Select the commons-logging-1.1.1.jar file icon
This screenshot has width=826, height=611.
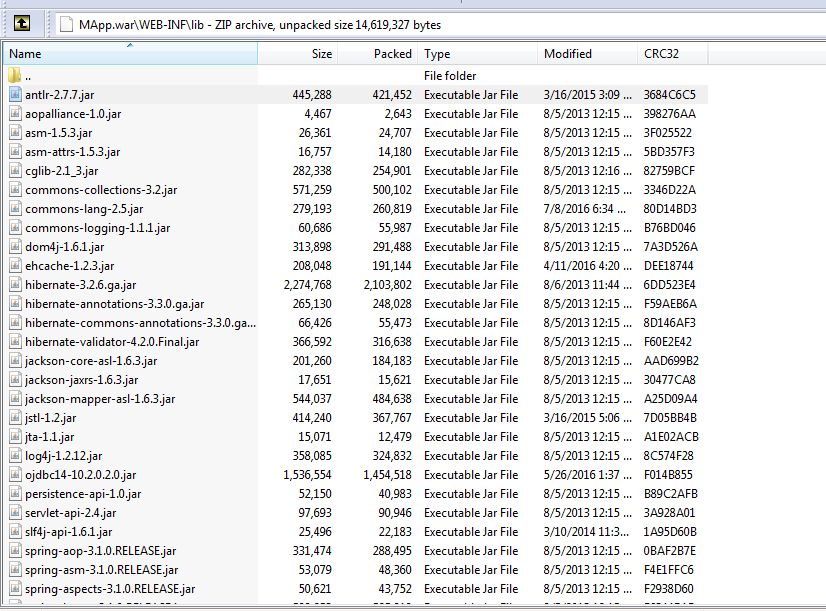pyautogui.click(x=15, y=228)
